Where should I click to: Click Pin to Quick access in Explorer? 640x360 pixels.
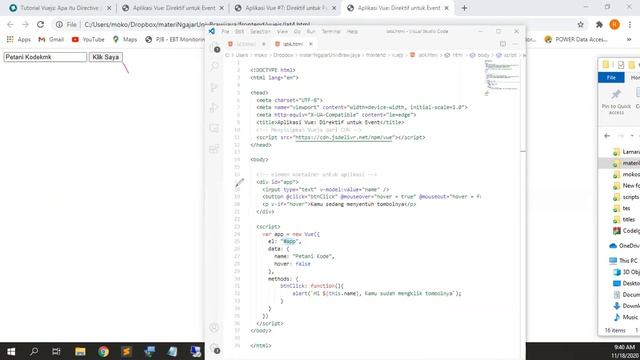coord(616,102)
